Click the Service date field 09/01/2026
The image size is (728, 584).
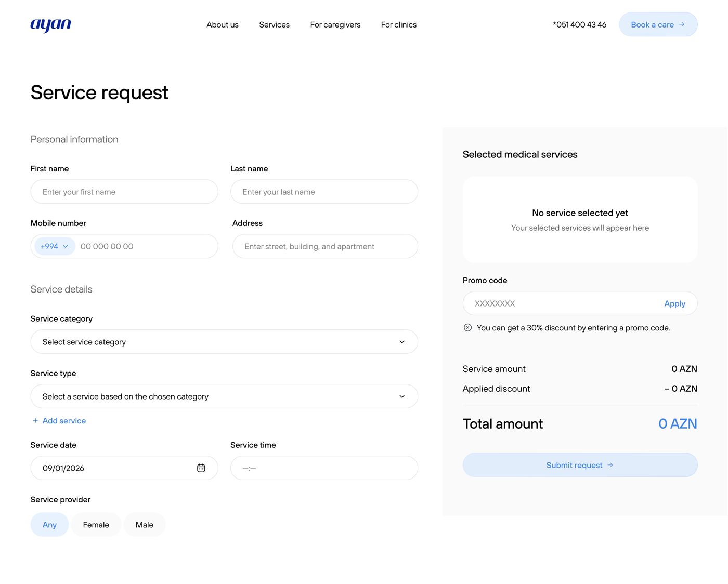124,468
